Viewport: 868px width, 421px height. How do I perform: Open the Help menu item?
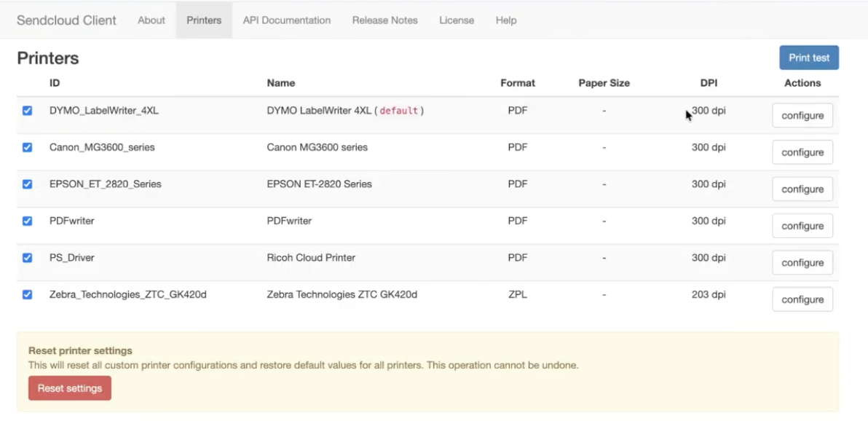[506, 20]
